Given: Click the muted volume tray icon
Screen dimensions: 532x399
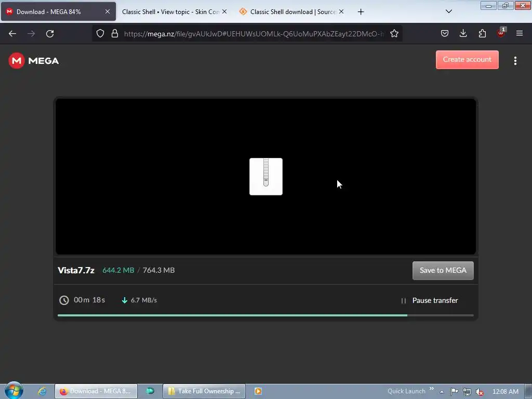Looking at the screenshot, I should [x=479, y=392].
